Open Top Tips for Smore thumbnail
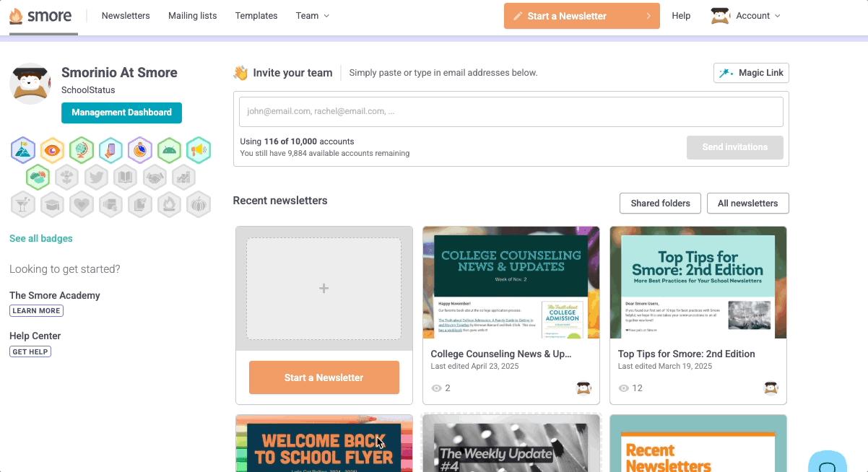This screenshot has height=472, width=868. point(698,282)
